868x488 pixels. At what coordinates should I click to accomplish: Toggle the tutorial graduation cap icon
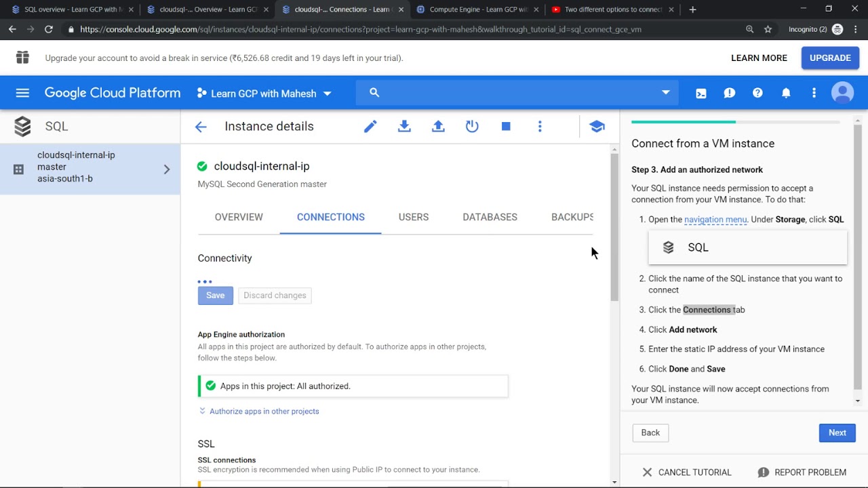coord(597,126)
